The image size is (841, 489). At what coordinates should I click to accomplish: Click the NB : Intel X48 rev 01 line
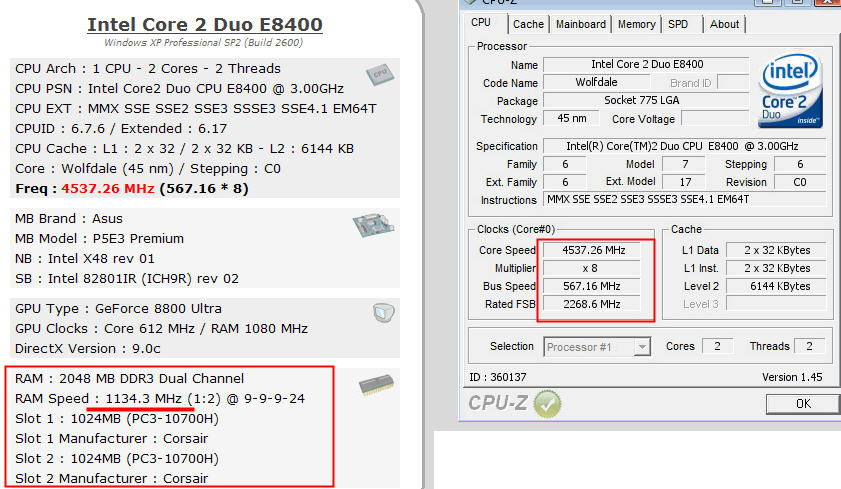pyautogui.click(x=85, y=258)
